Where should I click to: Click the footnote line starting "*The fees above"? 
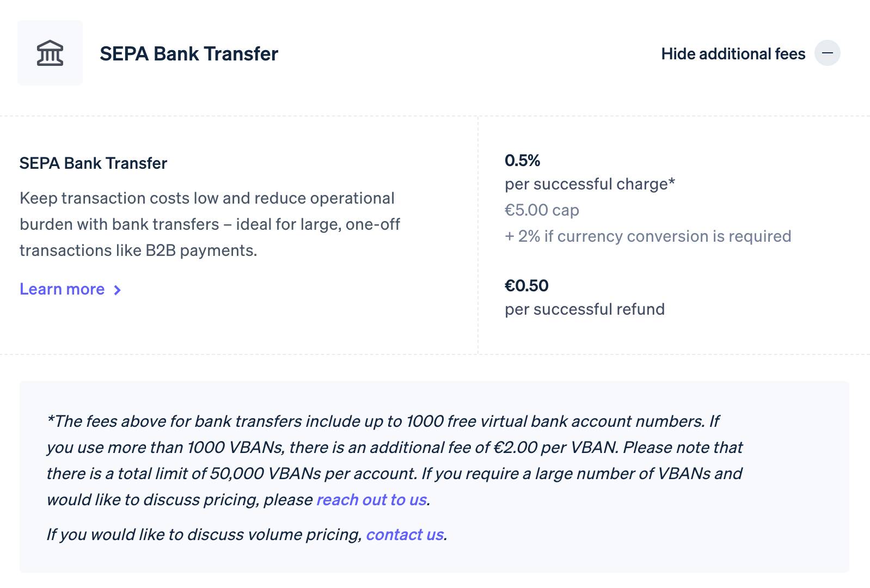coord(382,421)
